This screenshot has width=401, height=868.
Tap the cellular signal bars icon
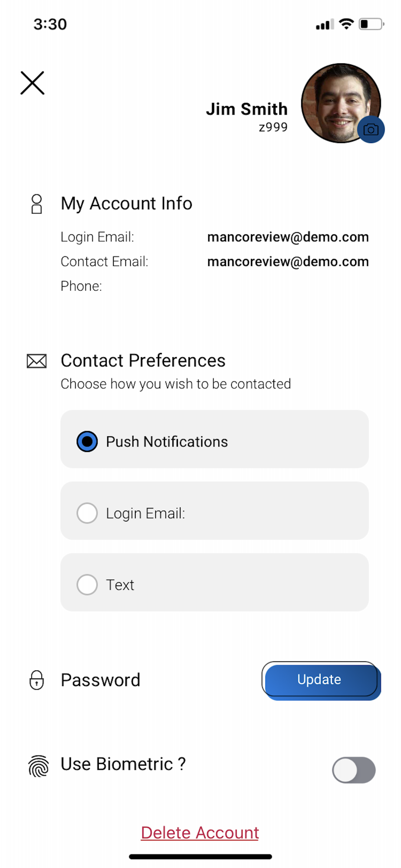[x=325, y=25]
